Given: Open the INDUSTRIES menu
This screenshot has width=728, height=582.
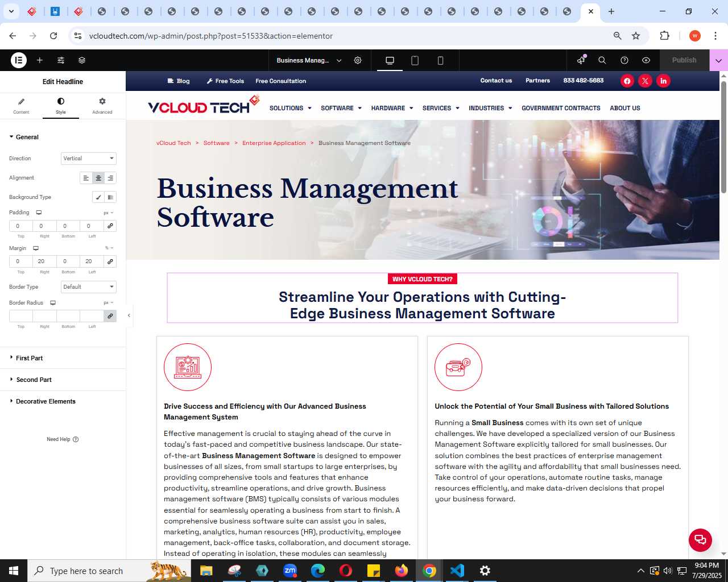Looking at the screenshot, I should [x=490, y=108].
